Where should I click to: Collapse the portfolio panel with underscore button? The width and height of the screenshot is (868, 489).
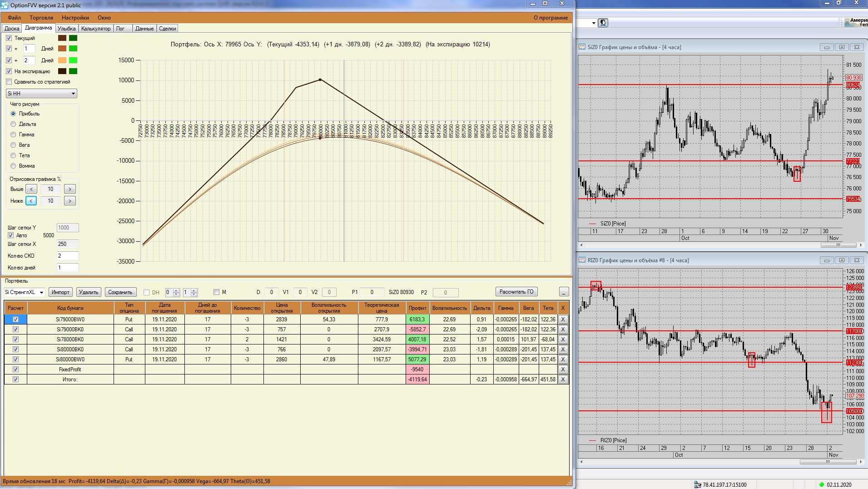pyautogui.click(x=564, y=292)
